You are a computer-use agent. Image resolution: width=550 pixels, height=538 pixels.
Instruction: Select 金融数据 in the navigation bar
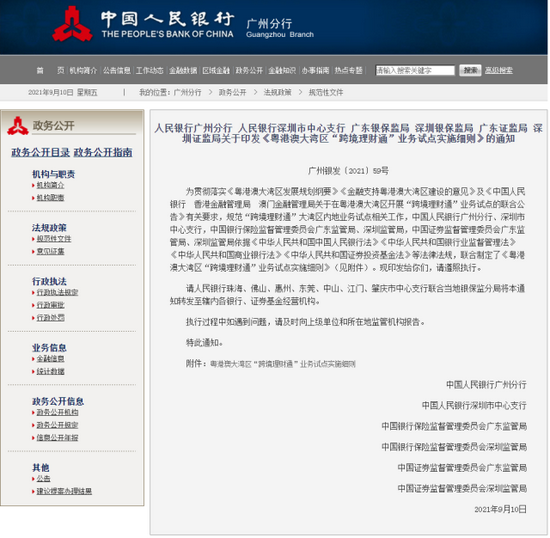pos(183,70)
